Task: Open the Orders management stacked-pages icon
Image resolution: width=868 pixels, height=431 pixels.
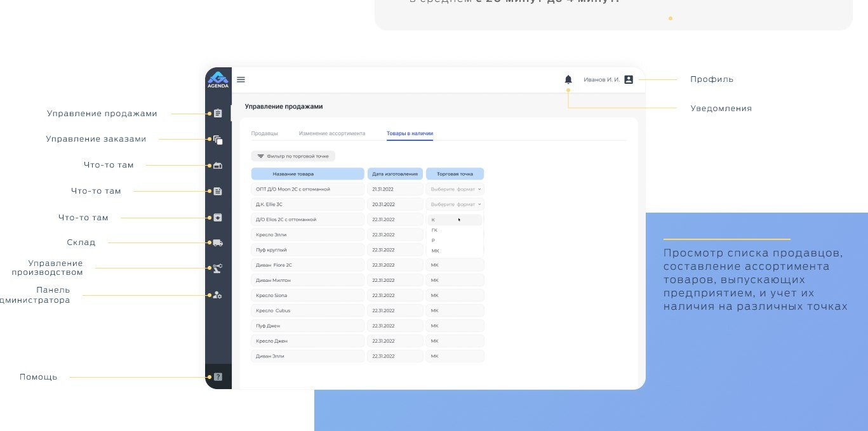Action: click(218, 140)
